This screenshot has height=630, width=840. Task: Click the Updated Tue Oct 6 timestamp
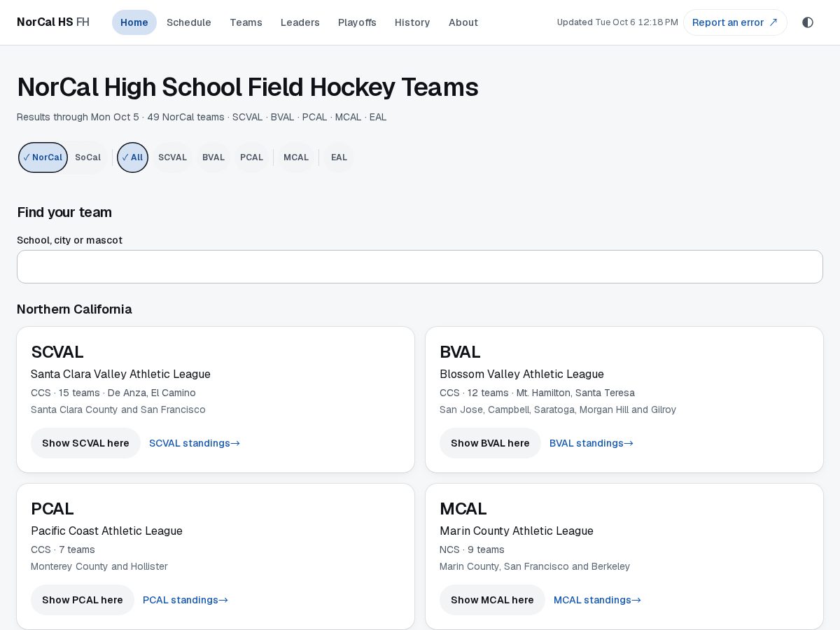point(617,22)
